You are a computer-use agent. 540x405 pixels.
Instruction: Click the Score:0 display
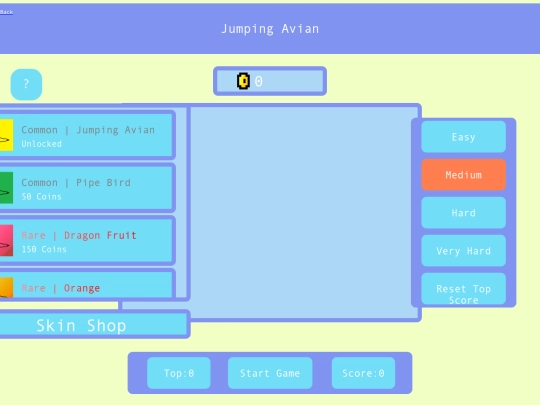363,373
